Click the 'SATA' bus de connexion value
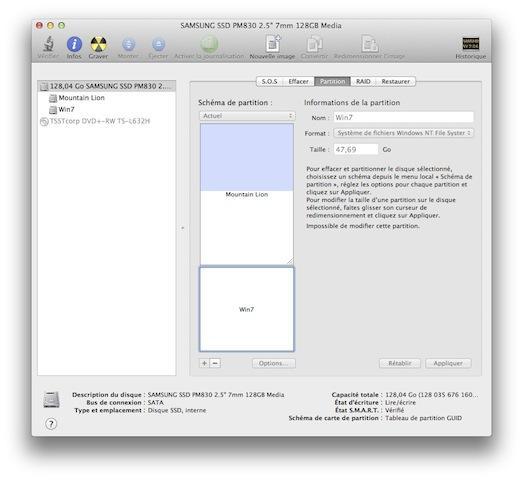The height and width of the screenshot is (480, 523). (x=155, y=403)
